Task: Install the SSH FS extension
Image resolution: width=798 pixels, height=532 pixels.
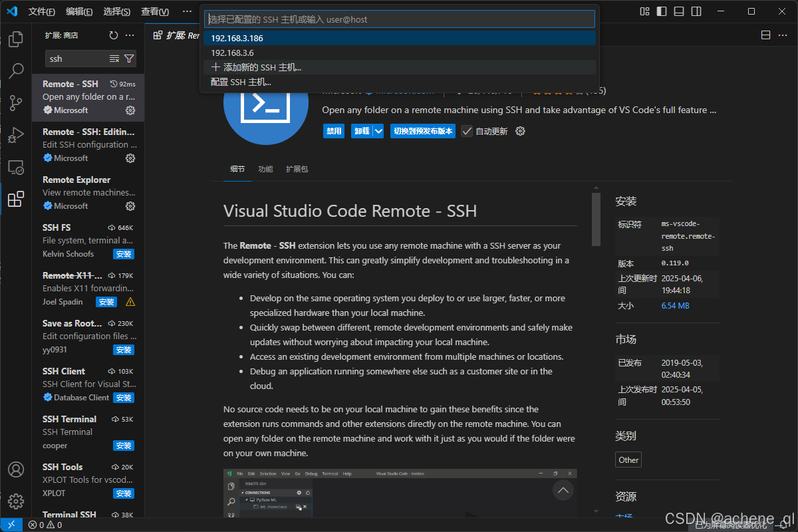Action: point(124,254)
